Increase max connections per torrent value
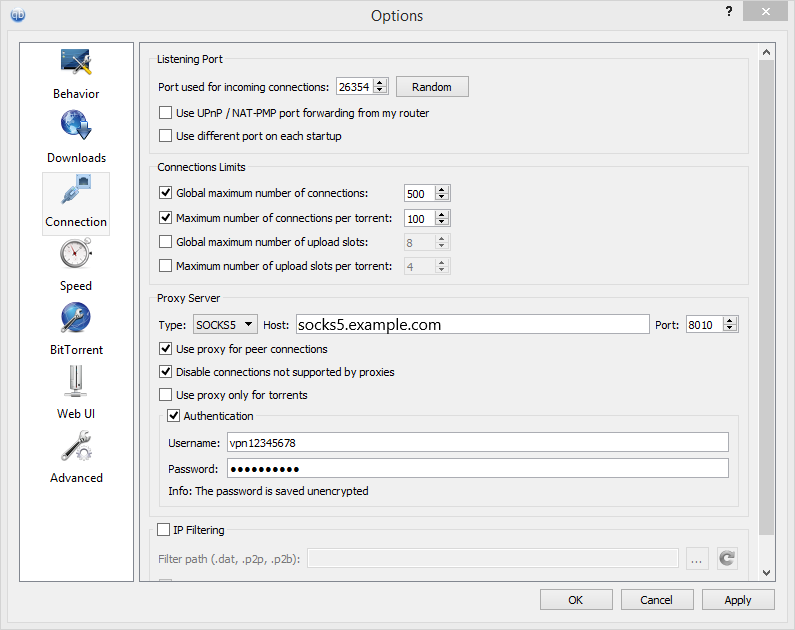This screenshot has width=795, height=630. [442, 214]
